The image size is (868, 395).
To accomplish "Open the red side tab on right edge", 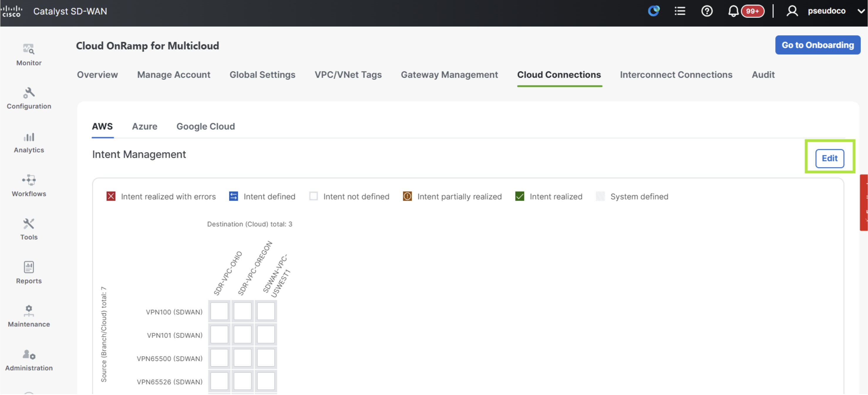I will 864,202.
